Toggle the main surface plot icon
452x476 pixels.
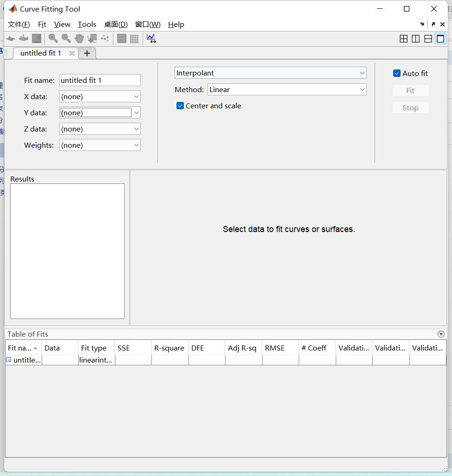coord(11,38)
